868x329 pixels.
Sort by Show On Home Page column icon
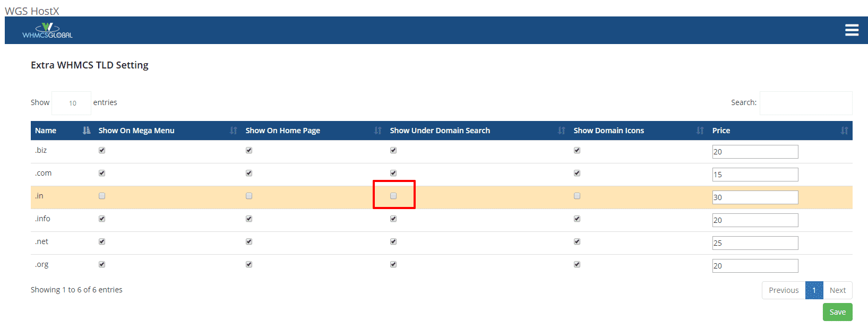377,131
